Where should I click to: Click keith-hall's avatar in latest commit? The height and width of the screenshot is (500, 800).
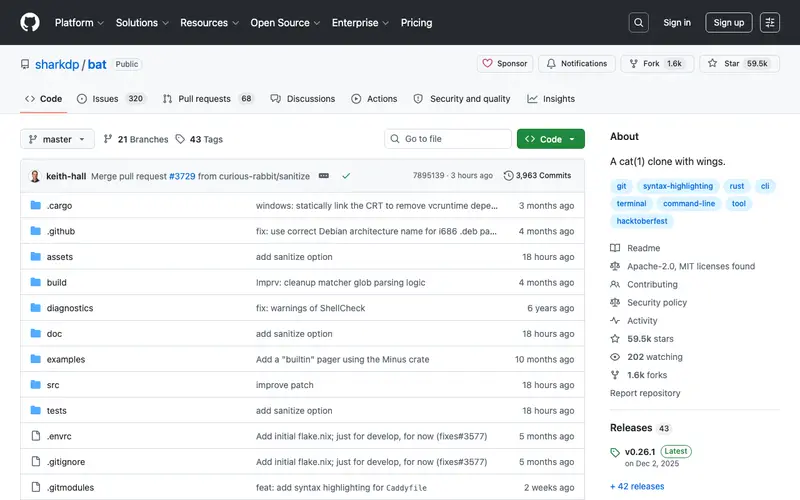[x=35, y=176]
